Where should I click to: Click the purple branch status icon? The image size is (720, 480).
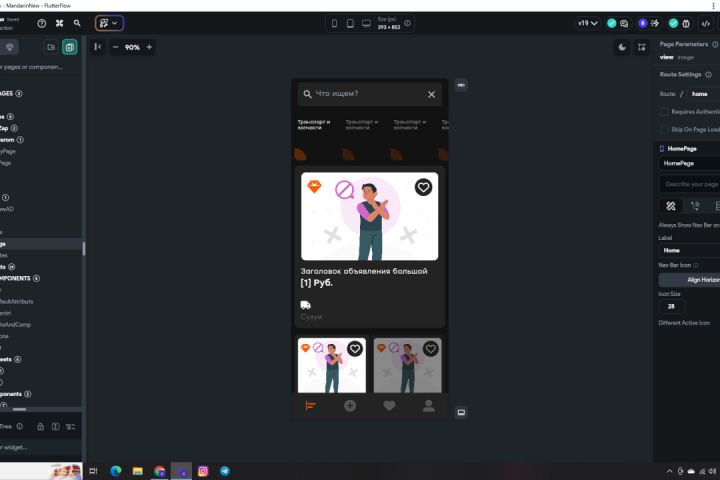(x=642, y=23)
